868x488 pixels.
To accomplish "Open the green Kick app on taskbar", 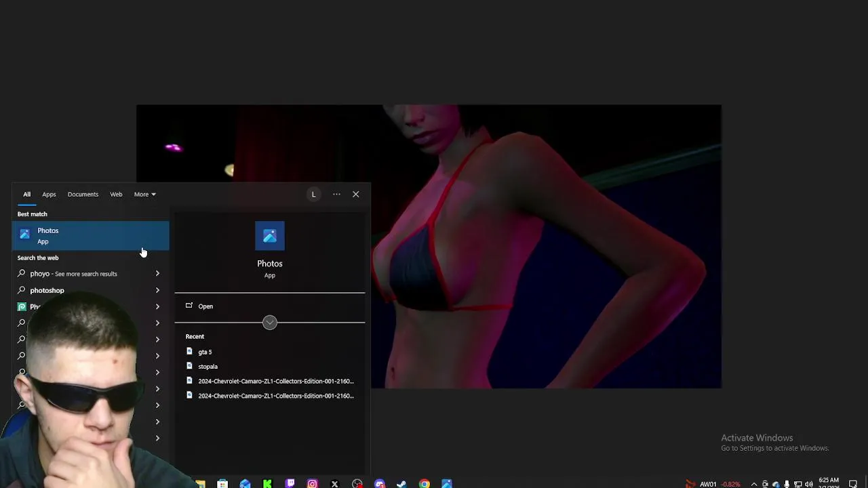I will tap(267, 484).
